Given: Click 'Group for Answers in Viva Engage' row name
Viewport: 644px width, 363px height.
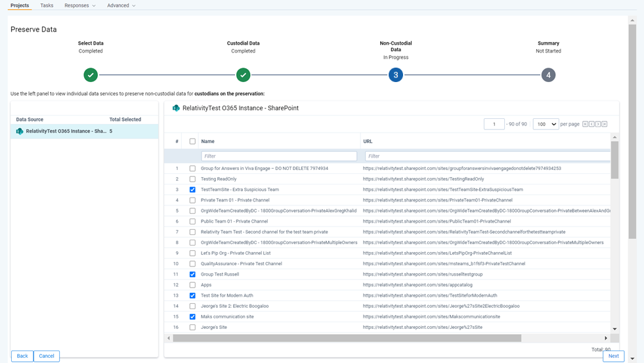Looking at the screenshot, I should pyautogui.click(x=265, y=168).
